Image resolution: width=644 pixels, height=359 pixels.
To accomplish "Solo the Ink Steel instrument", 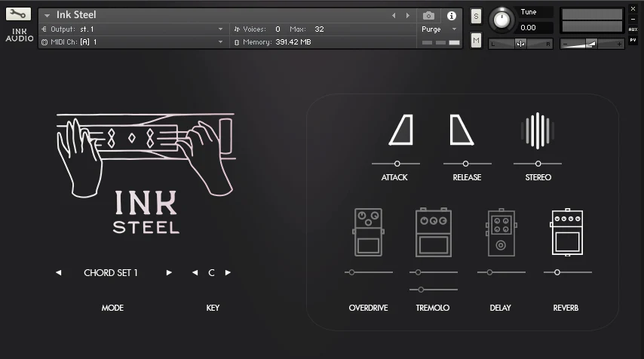I will coord(476,17).
